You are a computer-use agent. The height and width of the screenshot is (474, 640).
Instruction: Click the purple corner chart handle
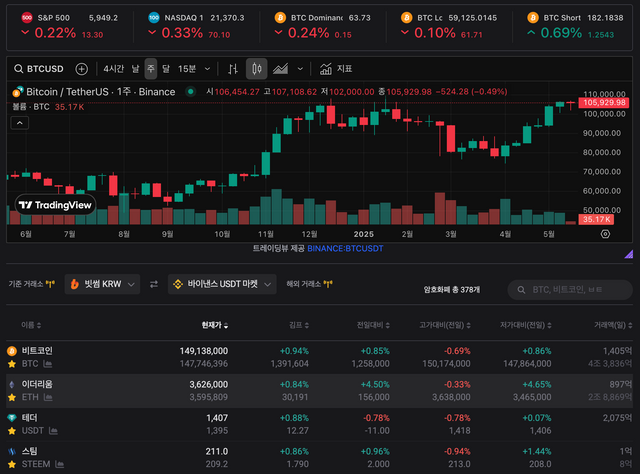(629, 254)
